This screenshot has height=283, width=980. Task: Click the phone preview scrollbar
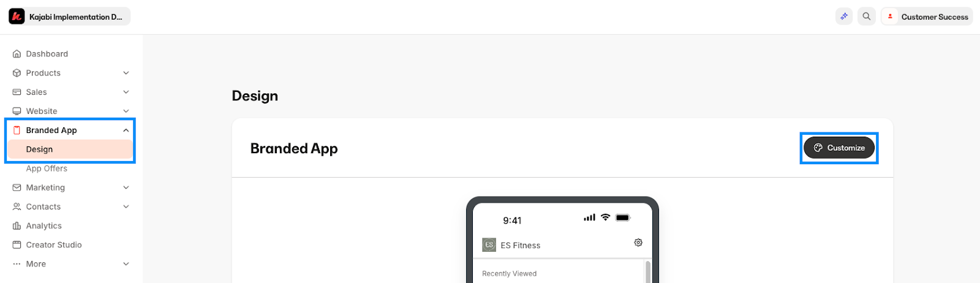point(648,271)
